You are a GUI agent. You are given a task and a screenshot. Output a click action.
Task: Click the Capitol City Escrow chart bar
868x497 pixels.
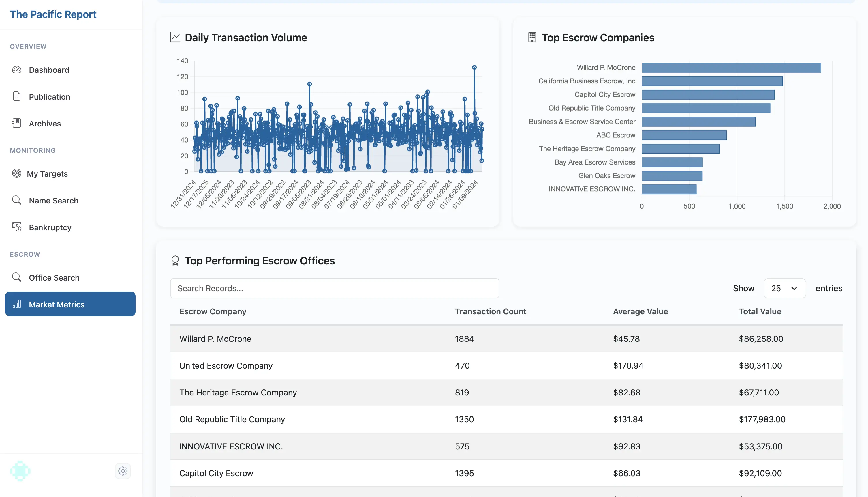point(708,95)
